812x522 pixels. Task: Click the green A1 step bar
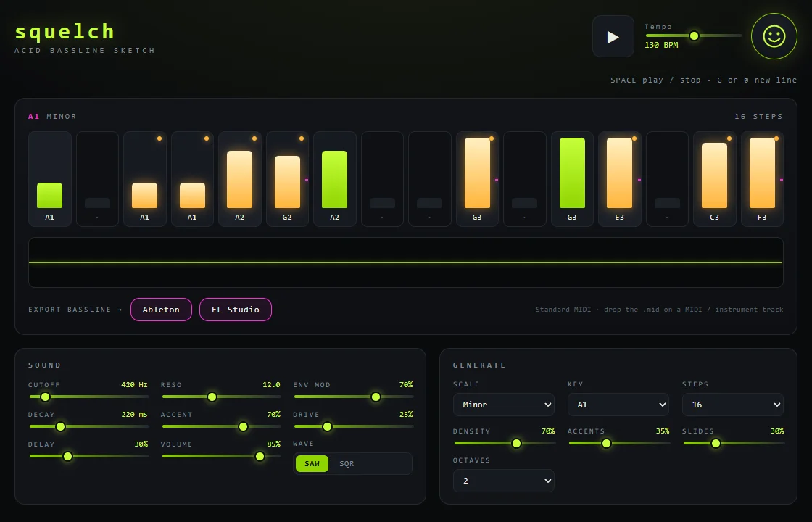tap(50, 195)
